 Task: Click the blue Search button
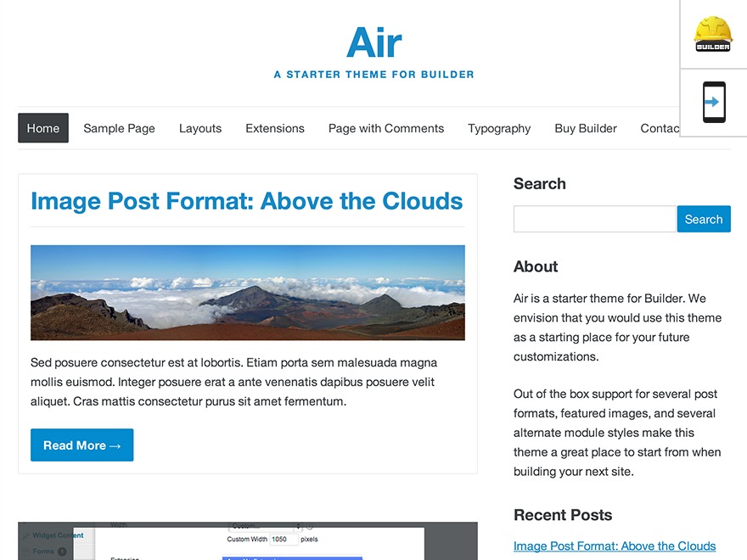tap(704, 219)
